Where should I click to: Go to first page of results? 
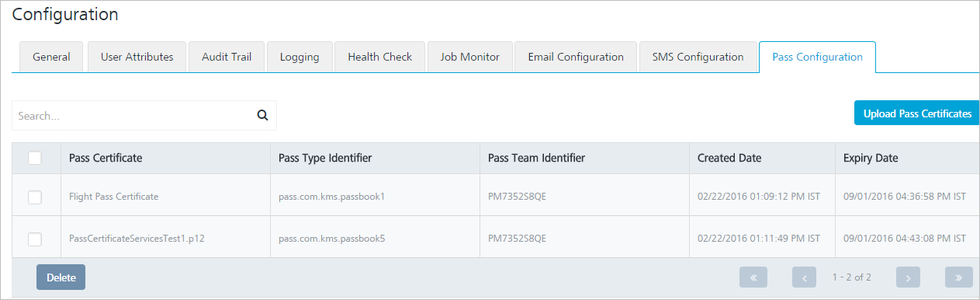(753, 277)
